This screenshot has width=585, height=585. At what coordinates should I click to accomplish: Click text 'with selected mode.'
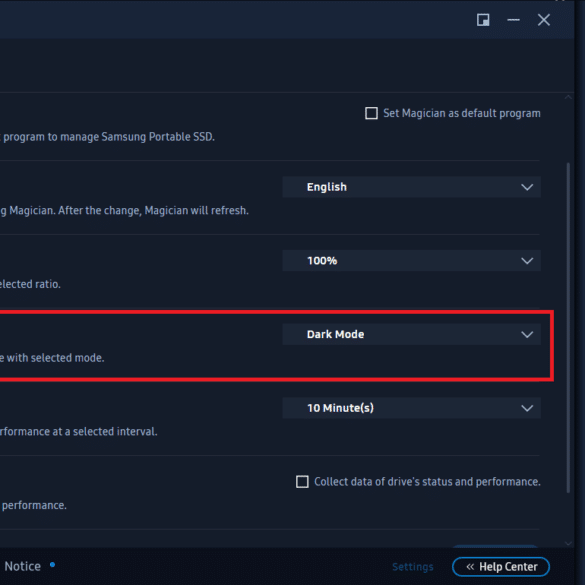tap(56, 358)
